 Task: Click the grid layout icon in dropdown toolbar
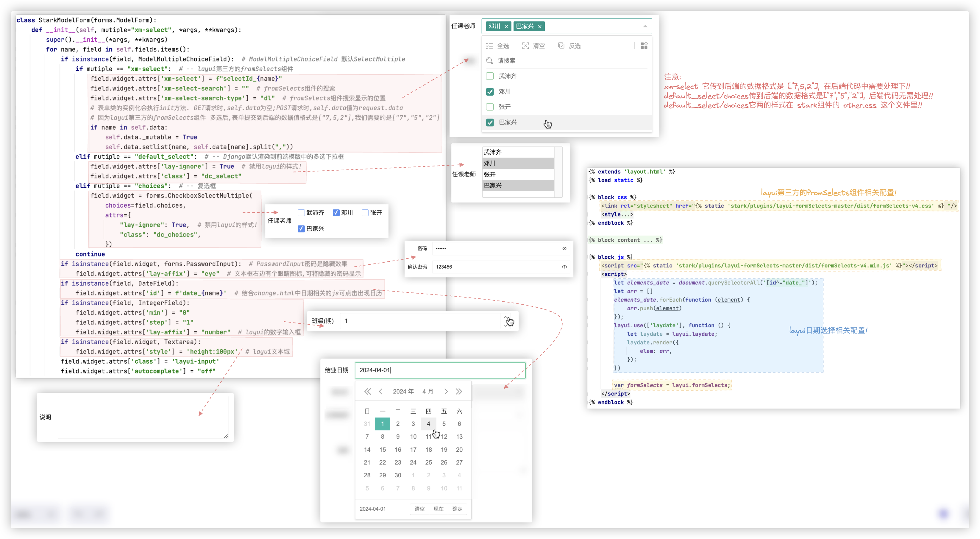point(644,46)
